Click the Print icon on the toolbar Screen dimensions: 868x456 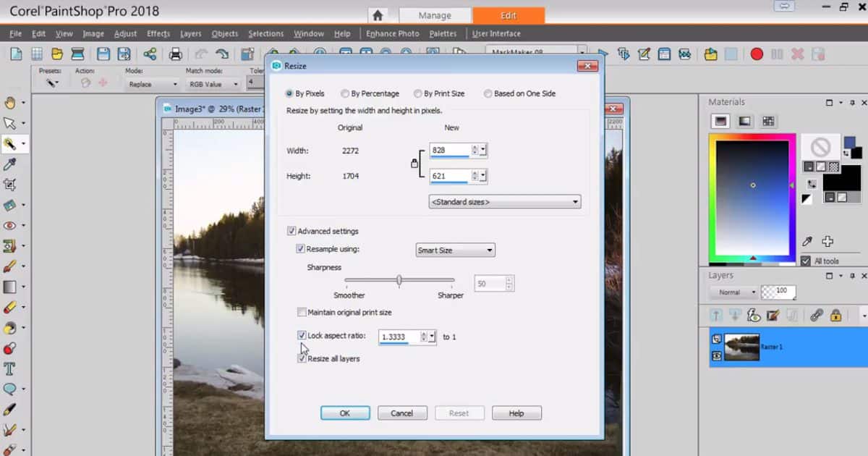(x=176, y=53)
